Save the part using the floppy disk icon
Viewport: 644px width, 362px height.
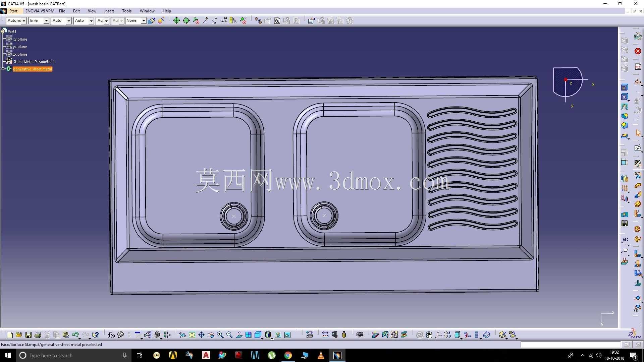28,335
